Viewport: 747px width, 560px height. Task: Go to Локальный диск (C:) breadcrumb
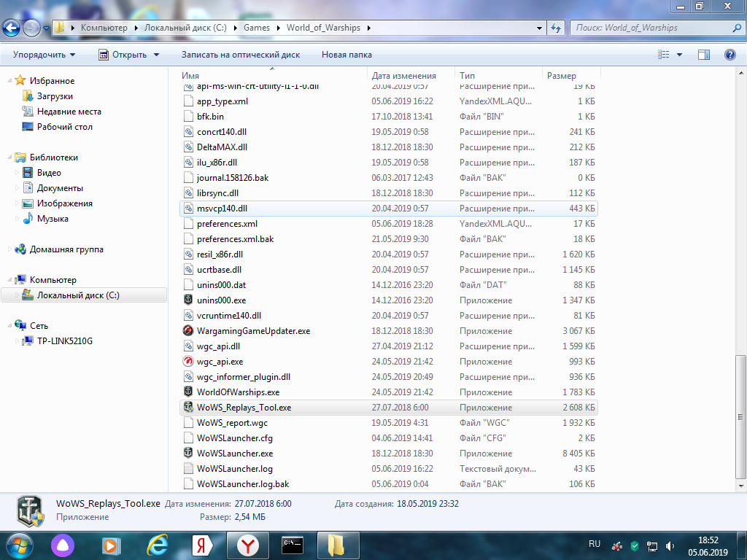[x=185, y=28]
